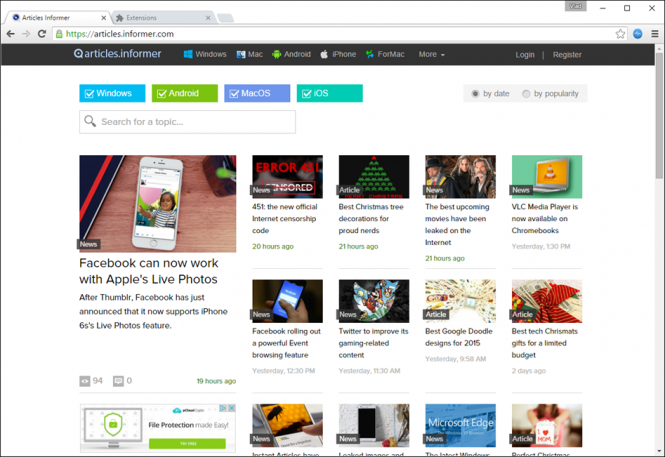
Task: Click the magnifier icon in search box
Action: point(90,121)
